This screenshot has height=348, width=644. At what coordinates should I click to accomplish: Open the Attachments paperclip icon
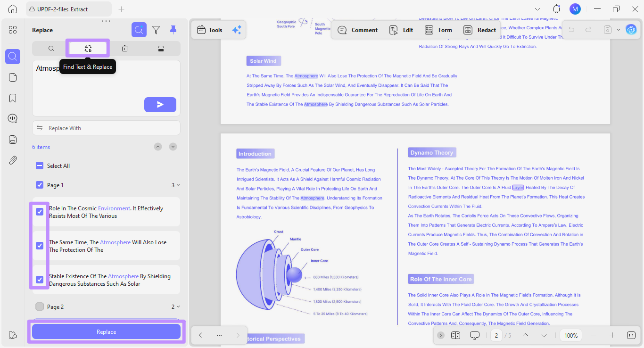[x=13, y=160]
